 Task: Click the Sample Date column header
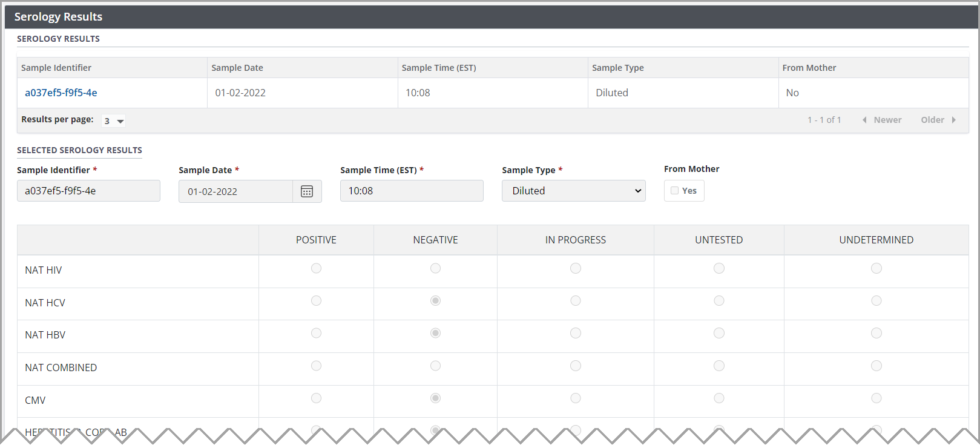[303, 68]
